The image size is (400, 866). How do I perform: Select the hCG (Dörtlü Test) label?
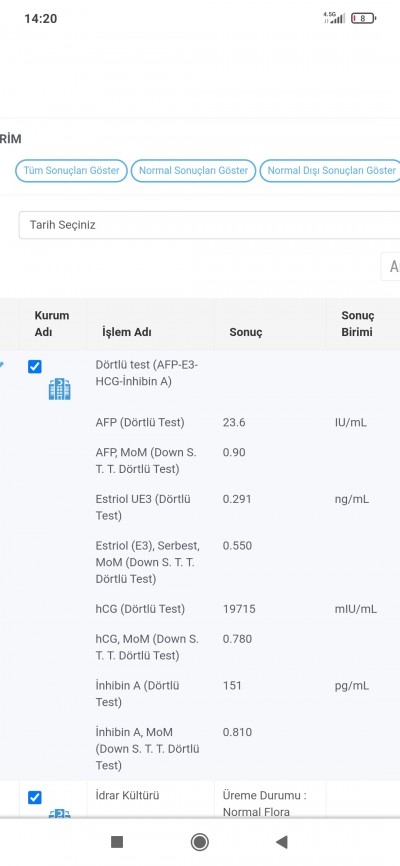(x=140, y=609)
